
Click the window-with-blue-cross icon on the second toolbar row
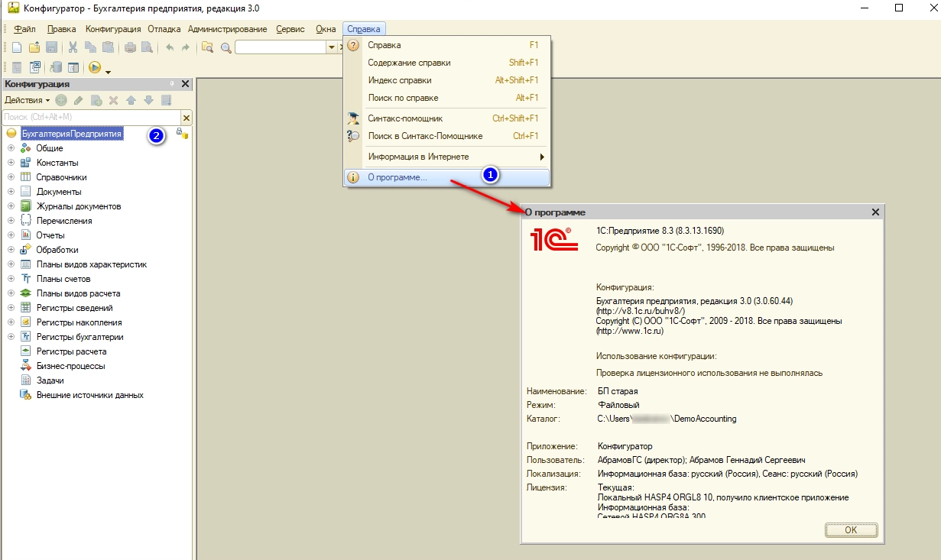(34, 67)
